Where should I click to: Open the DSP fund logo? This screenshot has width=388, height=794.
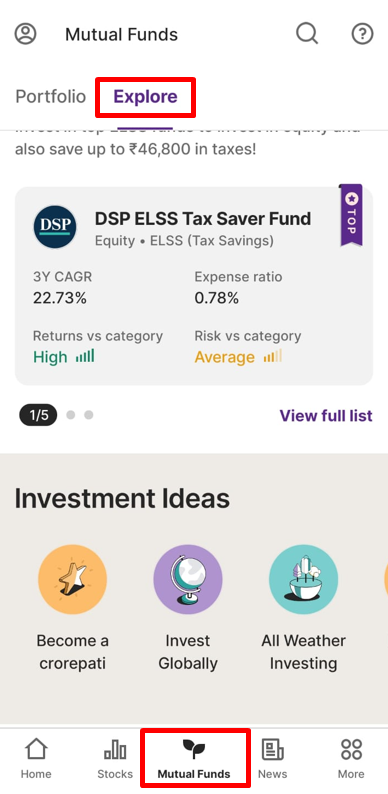[x=55, y=226]
